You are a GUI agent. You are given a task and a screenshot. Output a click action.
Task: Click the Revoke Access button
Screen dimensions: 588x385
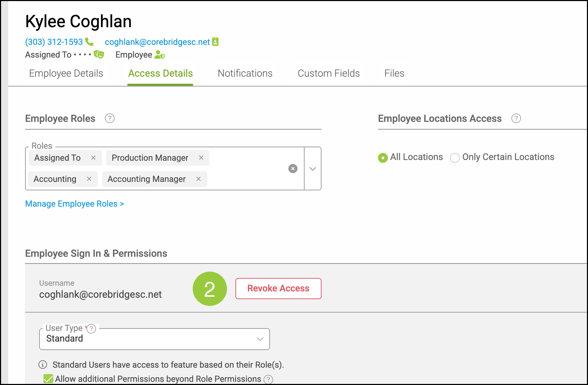(x=278, y=289)
